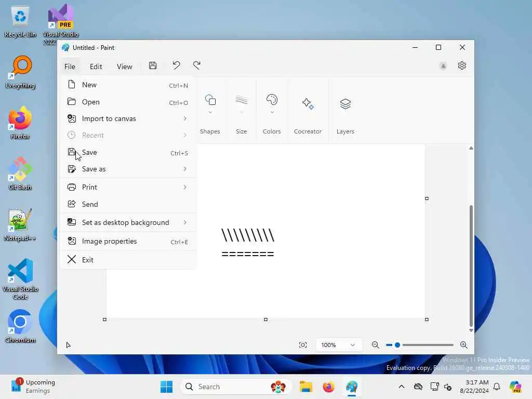Click the canvas bottom-center resize handle

click(265, 320)
